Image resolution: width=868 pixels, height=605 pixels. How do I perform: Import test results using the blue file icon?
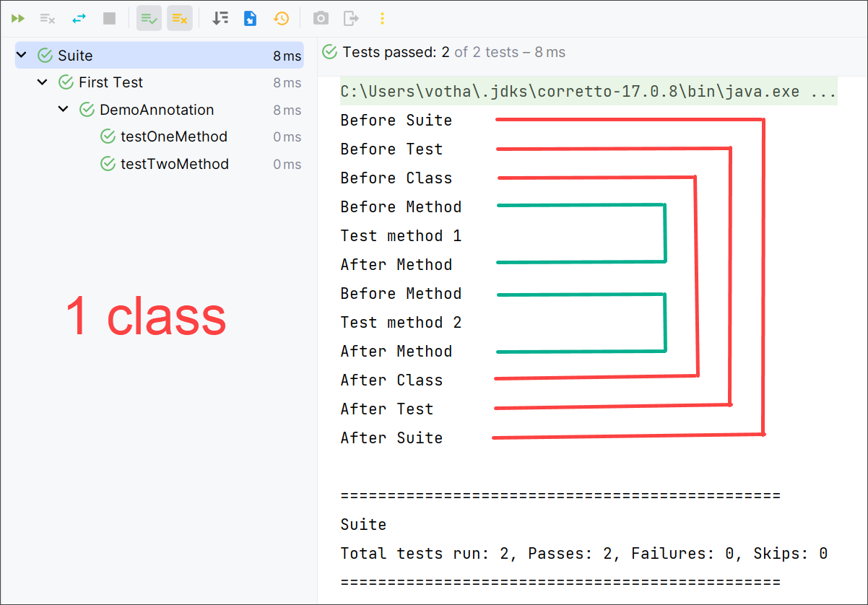click(x=251, y=18)
